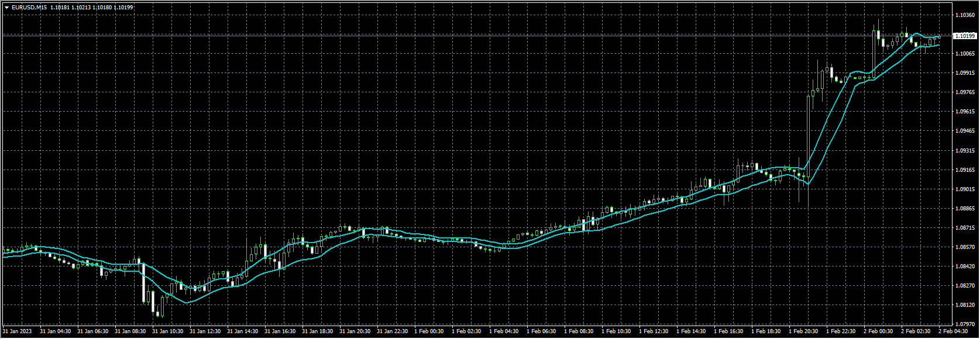Select the high value 1.10213 in the header
The height and width of the screenshot is (339, 980).
(x=80, y=8)
